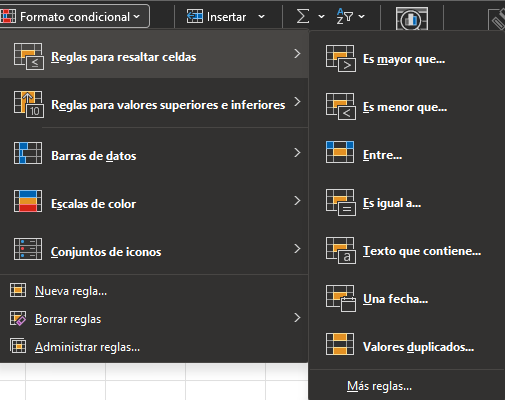Viewport: 505px width, 400px height.
Task: Click the Una fecha calendar icon
Action: pos(341,299)
